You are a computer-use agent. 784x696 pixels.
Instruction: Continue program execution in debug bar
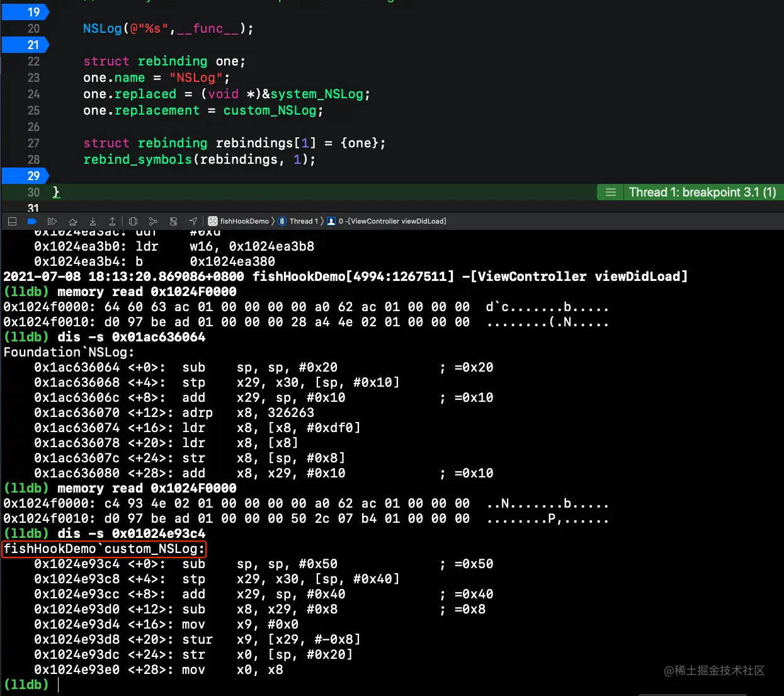click(x=52, y=221)
